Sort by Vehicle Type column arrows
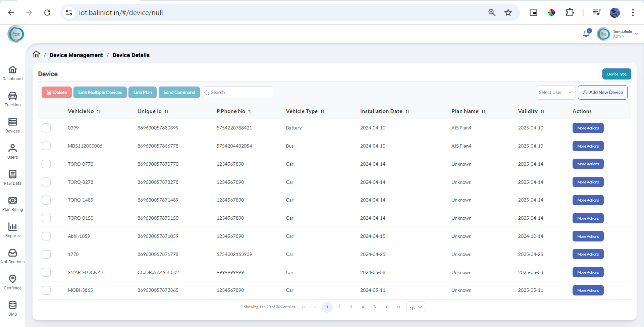644x327 pixels. [x=322, y=112]
